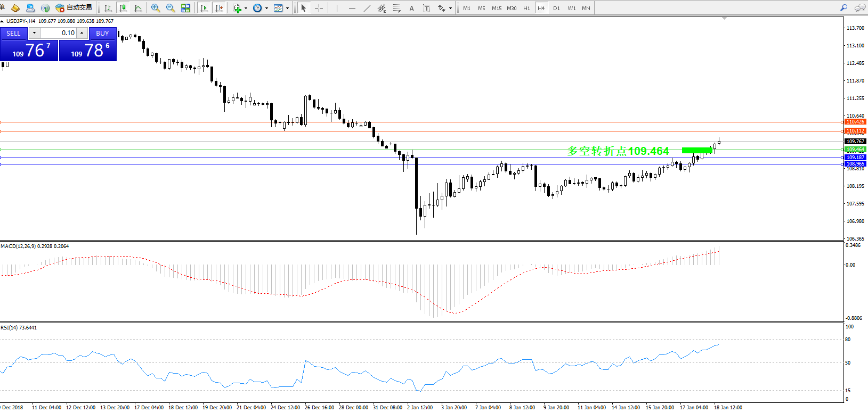
Task: Select the Fibonacci retracement tool
Action: pos(397,8)
